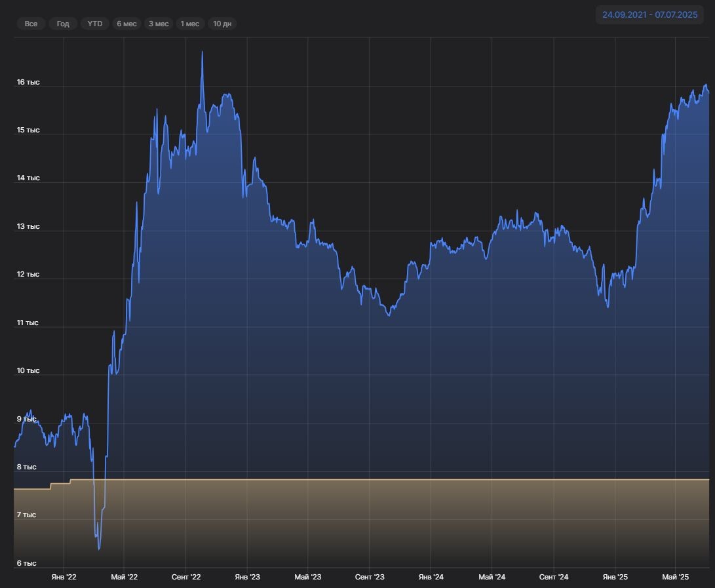Click the '16 тыс' axis label
The height and width of the screenshot is (588, 715).
click(28, 82)
